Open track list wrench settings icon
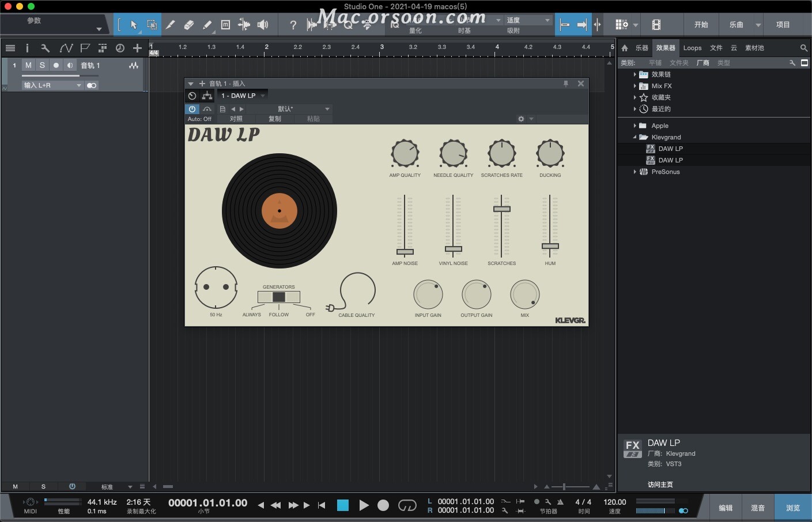Screen dimensions: 812x522 pos(46,48)
